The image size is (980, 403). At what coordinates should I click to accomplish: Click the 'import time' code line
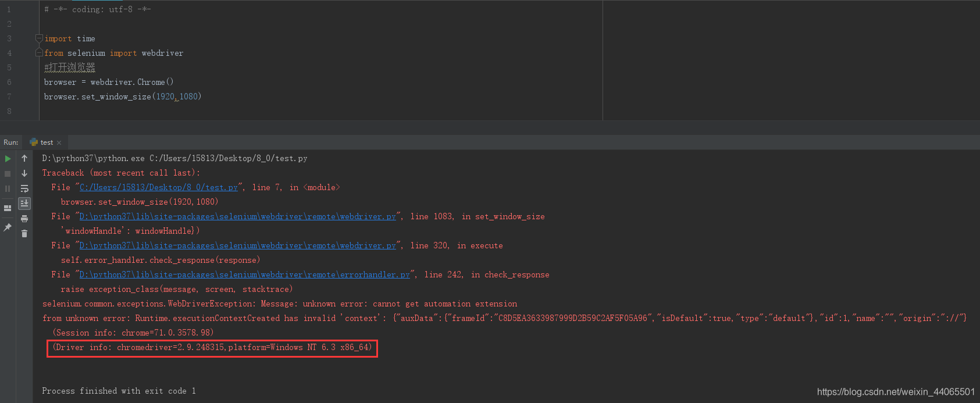(70, 38)
